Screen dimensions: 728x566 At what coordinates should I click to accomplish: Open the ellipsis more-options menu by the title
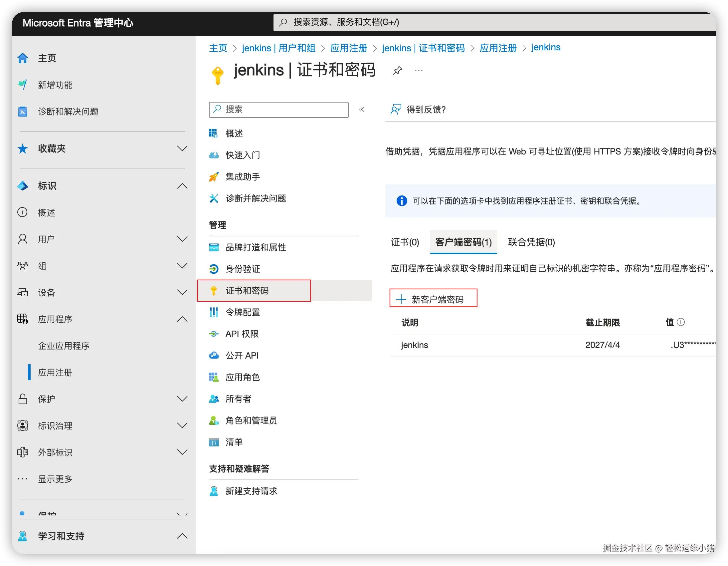click(419, 71)
